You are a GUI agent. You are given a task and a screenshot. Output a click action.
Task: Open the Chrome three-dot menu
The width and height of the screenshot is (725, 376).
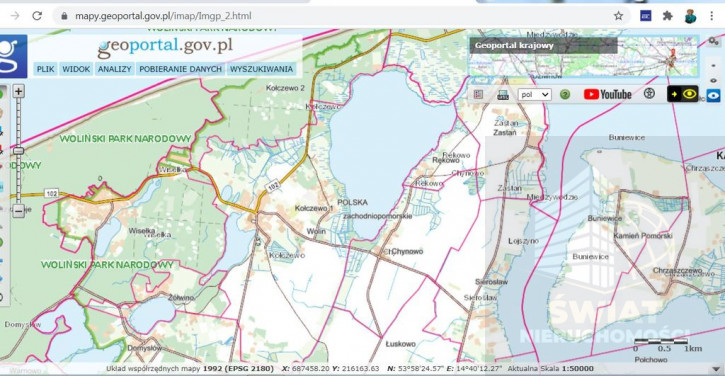point(712,16)
